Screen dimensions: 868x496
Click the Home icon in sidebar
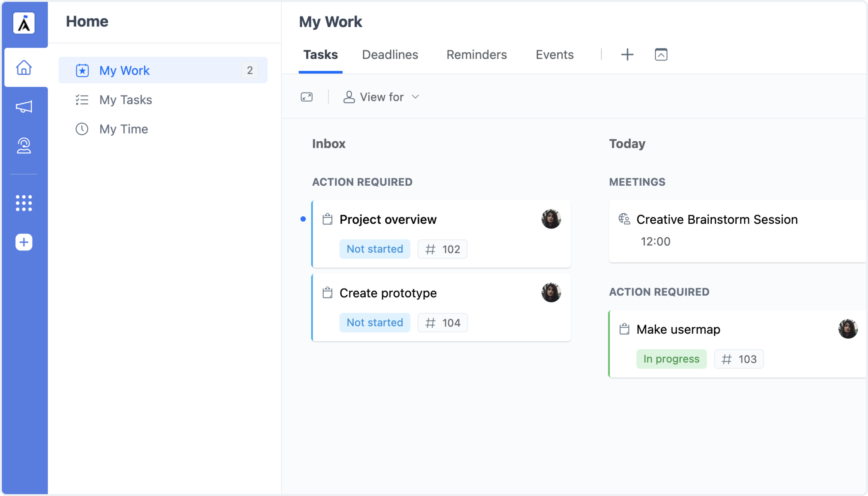[24, 68]
